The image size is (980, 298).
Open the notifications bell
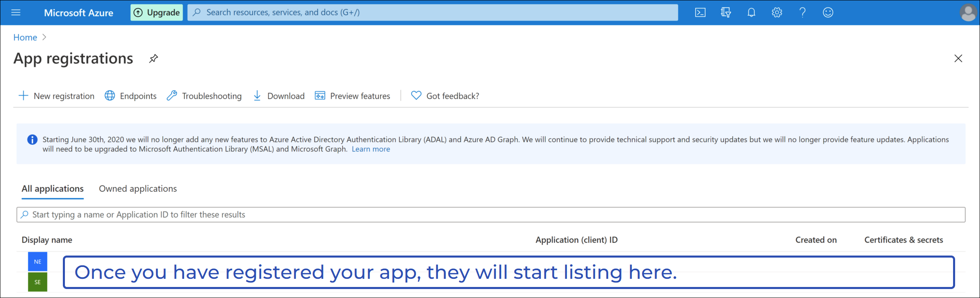(751, 13)
